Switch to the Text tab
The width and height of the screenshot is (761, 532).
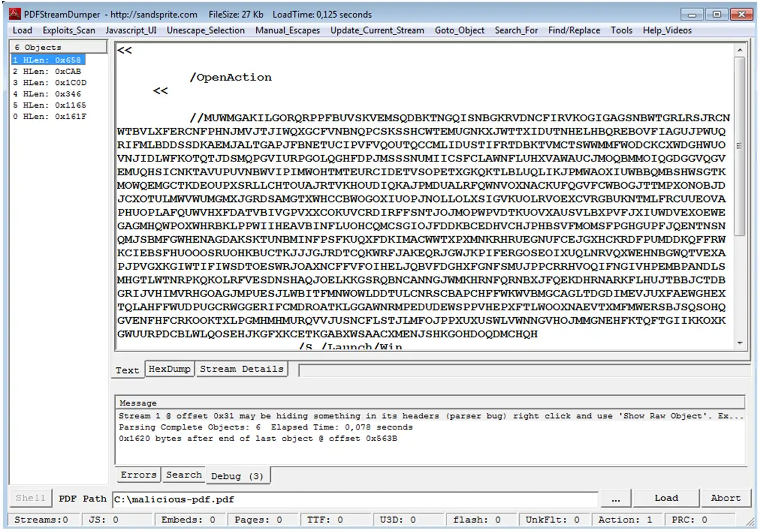[x=127, y=370]
